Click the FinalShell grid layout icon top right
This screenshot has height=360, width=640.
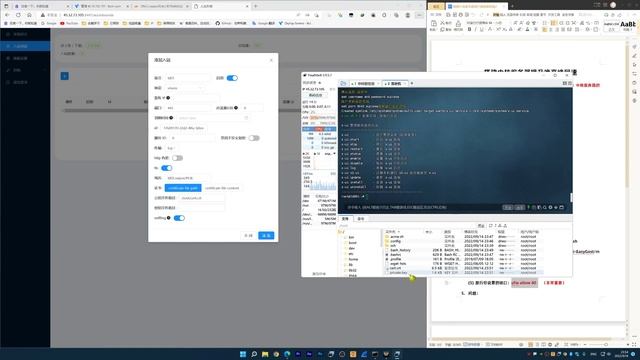coord(565,83)
